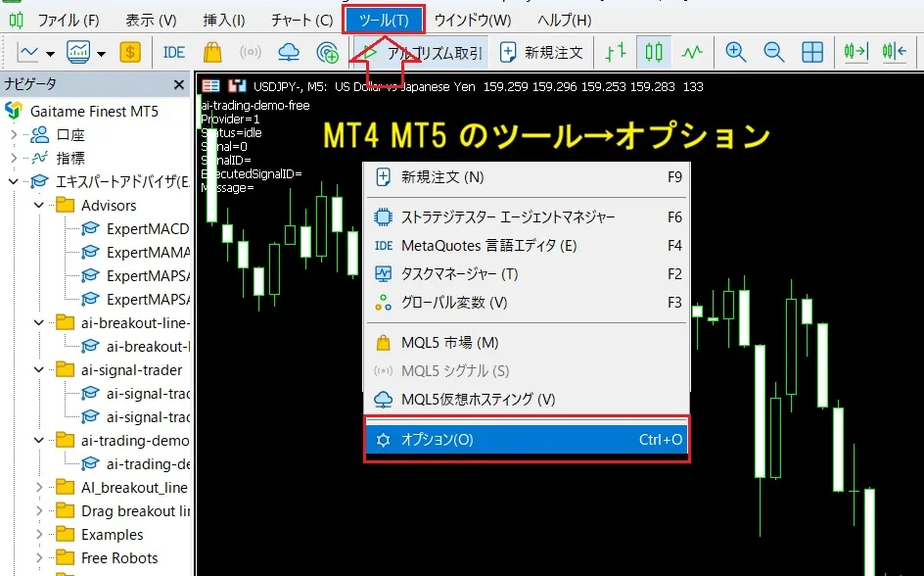Open the IDE MetaEditor toolbar button
924x576 pixels.
(173, 52)
